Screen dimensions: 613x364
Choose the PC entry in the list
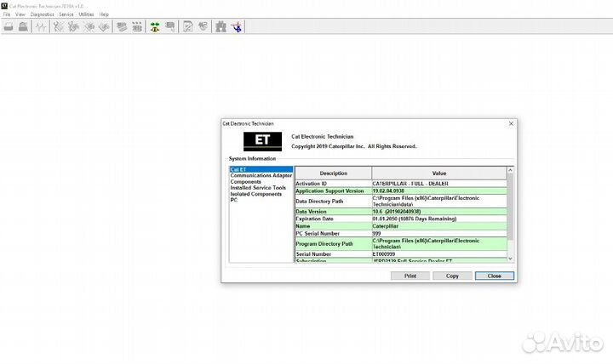(x=233, y=200)
